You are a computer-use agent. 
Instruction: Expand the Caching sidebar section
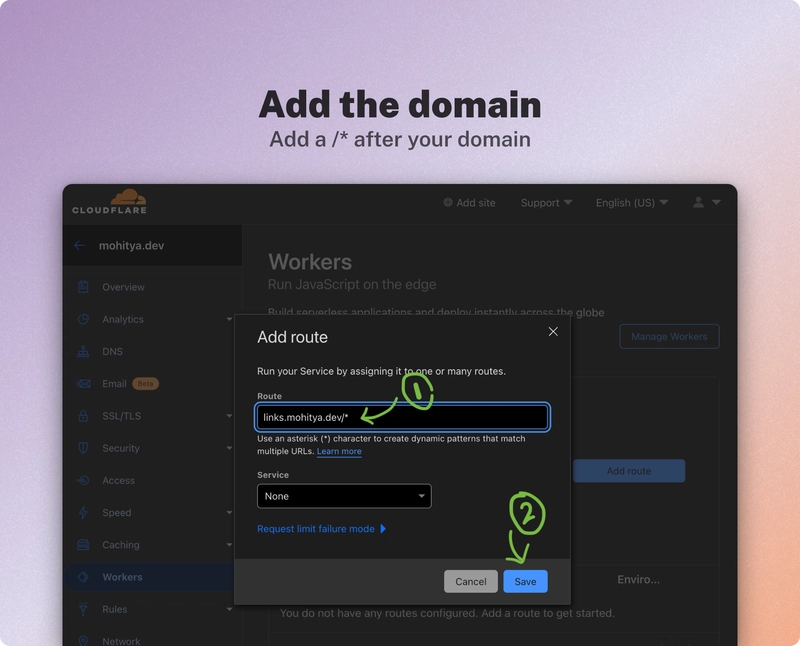(x=229, y=545)
